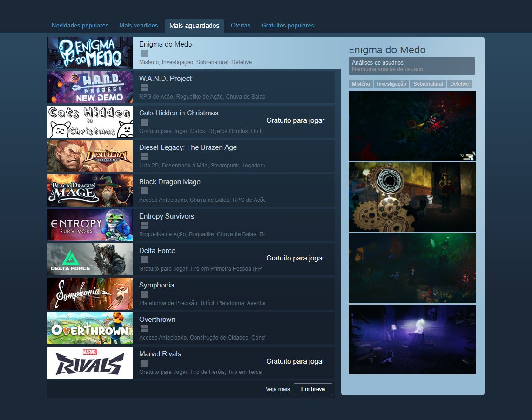Click Gratuito para jogar on Delta Force row
Screen dimensions: 532x420
click(295, 258)
